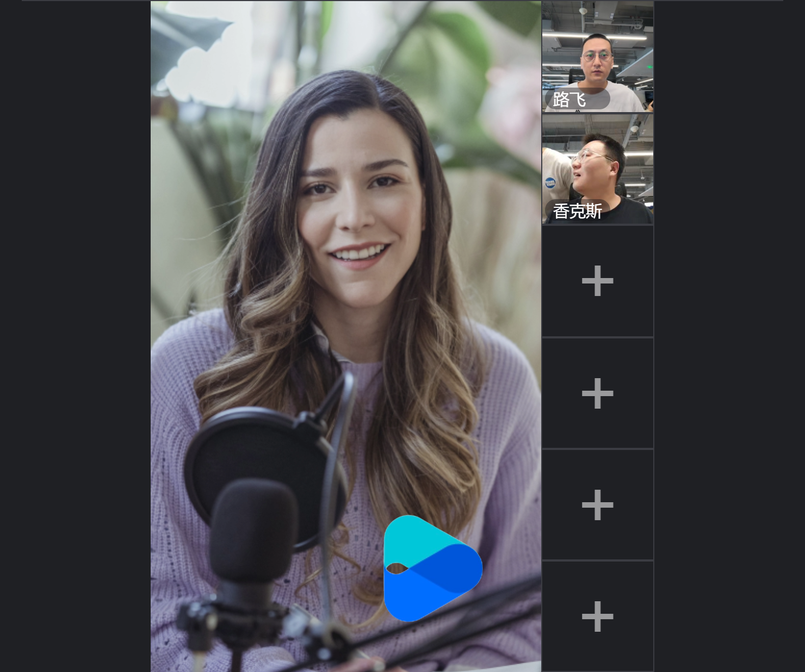The height and width of the screenshot is (672, 805).
Task: Click the 香克斯 name label
Action: tap(577, 211)
